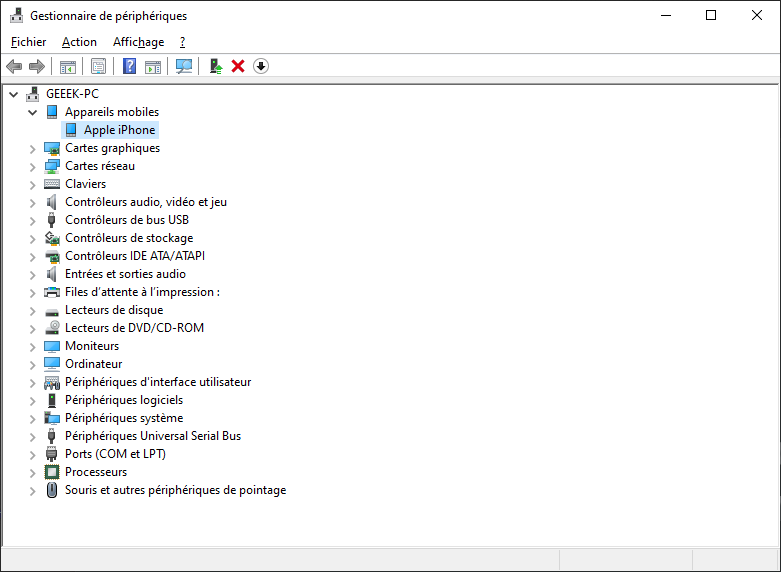The width and height of the screenshot is (781, 572).
Task: Collapse the GEEEK-PC root node
Action: point(13,94)
